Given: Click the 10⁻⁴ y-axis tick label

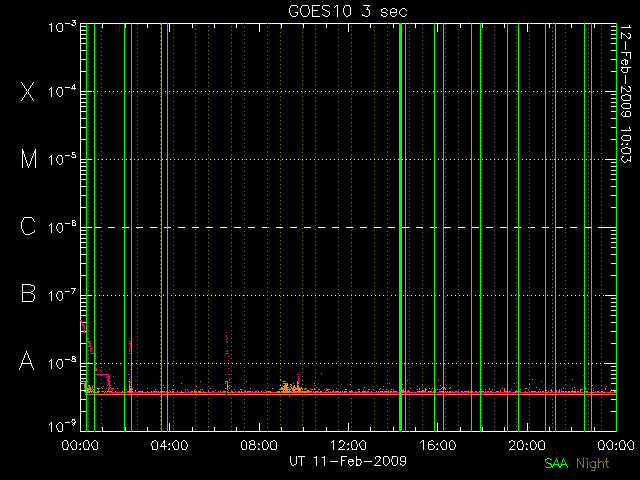Looking at the screenshot, I should click(62, 91).
